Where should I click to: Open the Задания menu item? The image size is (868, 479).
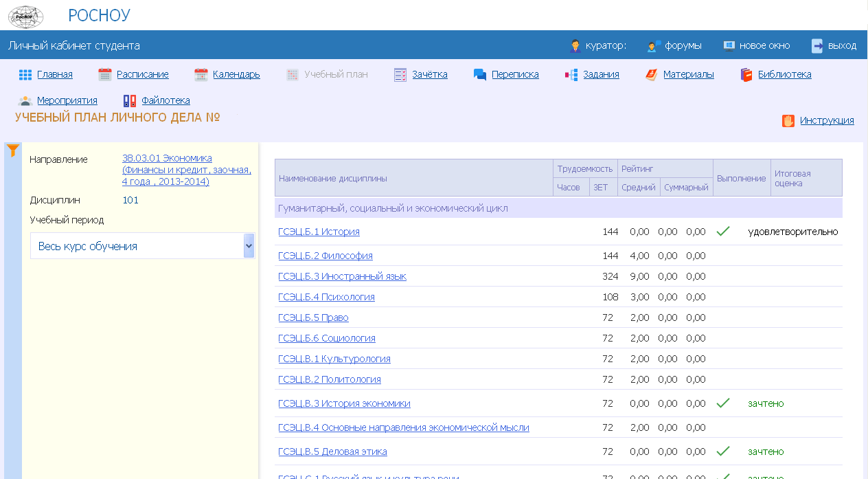click(x=601, y=75)
